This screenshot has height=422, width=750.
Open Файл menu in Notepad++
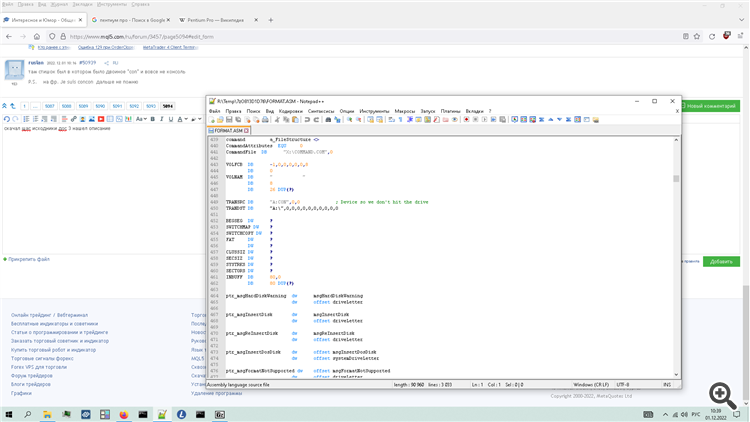214,111
